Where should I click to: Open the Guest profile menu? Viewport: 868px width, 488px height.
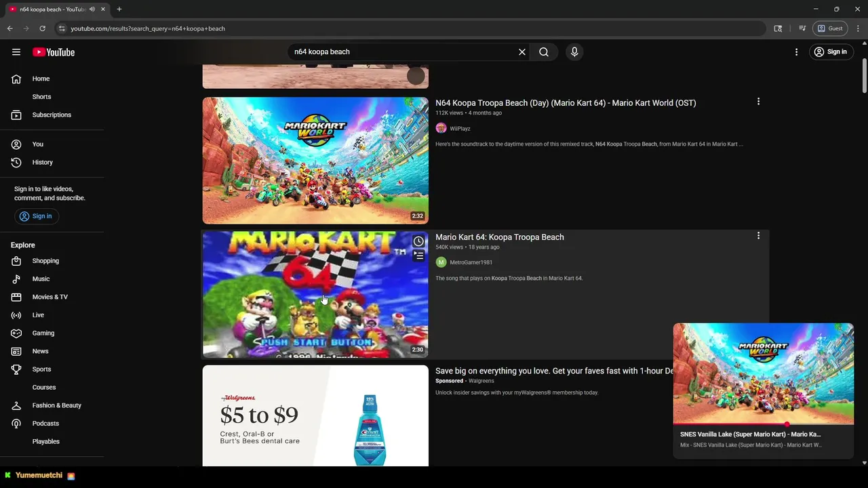pyautogui.click(x=831, y=28)
